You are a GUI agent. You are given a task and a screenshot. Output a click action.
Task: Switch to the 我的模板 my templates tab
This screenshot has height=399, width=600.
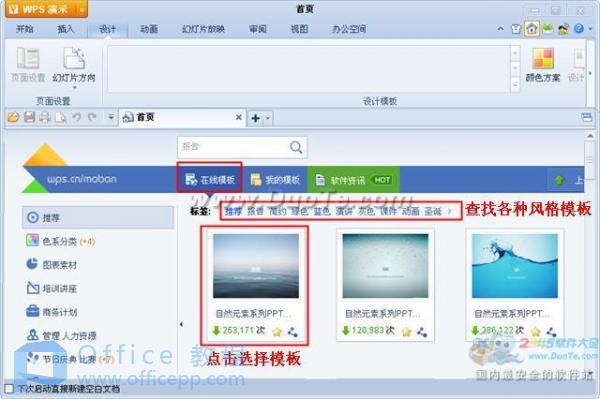pos(275,179)
